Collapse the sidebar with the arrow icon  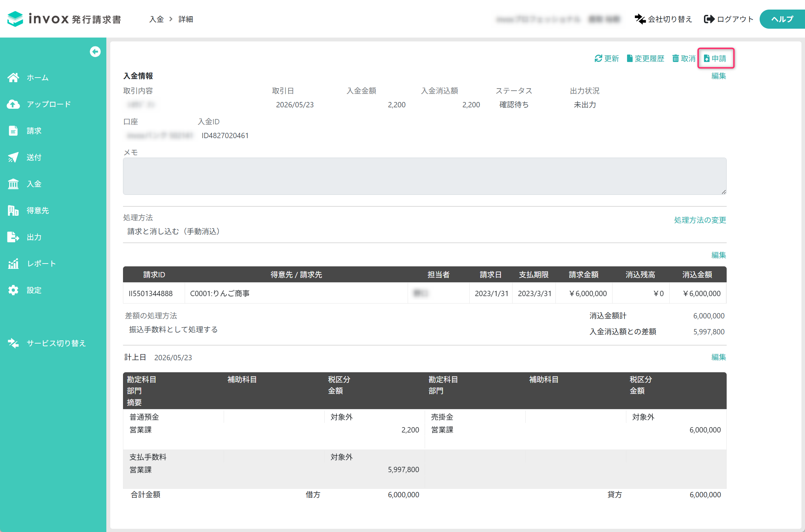click(x=95, y=52)
